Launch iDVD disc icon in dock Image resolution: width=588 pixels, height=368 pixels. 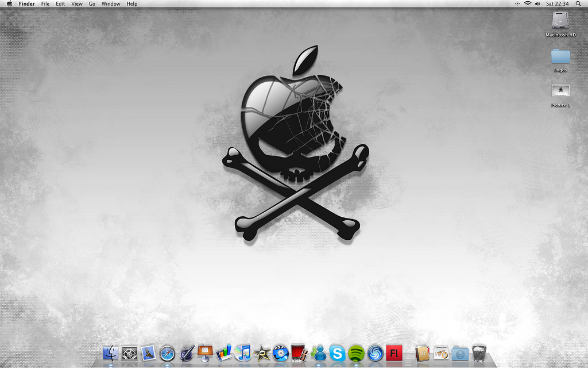click(280, 354)
